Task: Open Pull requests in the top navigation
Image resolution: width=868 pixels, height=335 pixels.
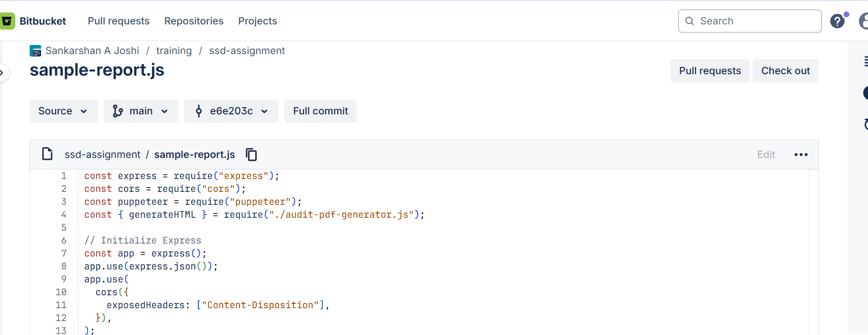Action: tap(119, 21)
